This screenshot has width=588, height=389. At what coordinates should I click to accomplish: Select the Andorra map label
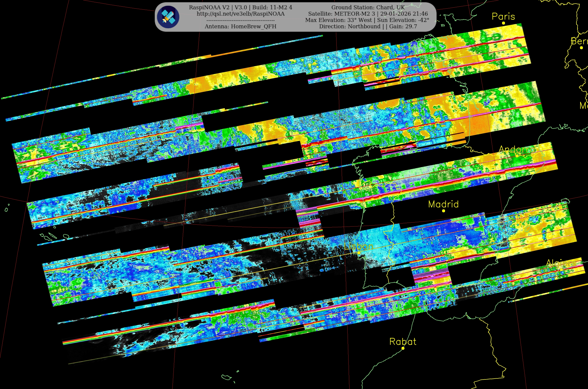tap(517, 149)
